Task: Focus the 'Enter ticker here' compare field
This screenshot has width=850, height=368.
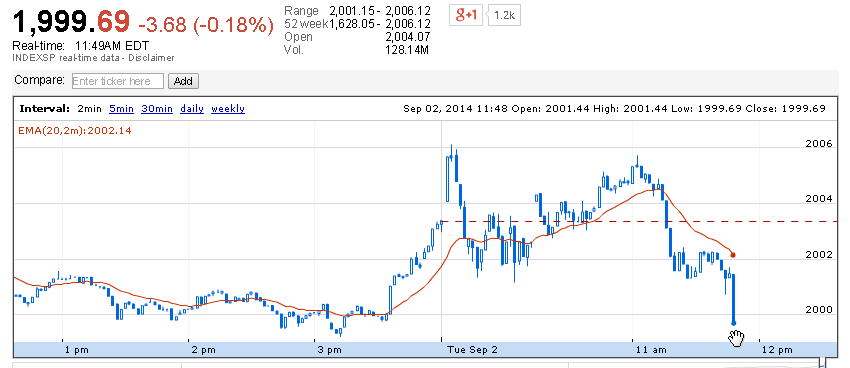Action: pyautogui.click(x=118, y=81)
